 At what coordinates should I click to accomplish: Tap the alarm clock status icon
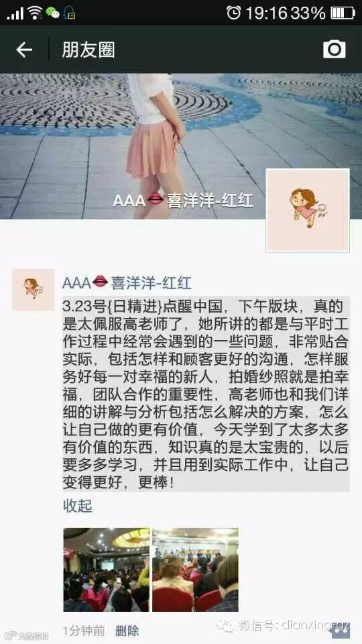[233, 12]
